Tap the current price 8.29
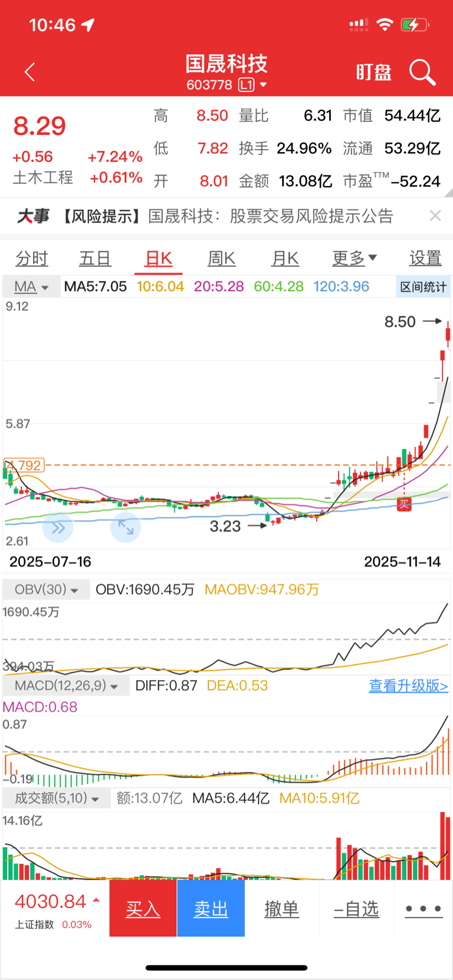453x980 pixels. (40, 126)
